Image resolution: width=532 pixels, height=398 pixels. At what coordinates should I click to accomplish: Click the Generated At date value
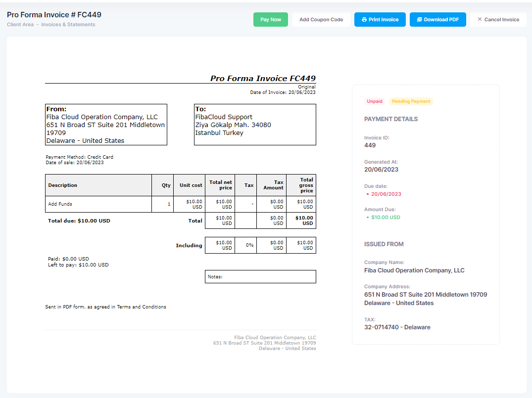tap(382, 170)
